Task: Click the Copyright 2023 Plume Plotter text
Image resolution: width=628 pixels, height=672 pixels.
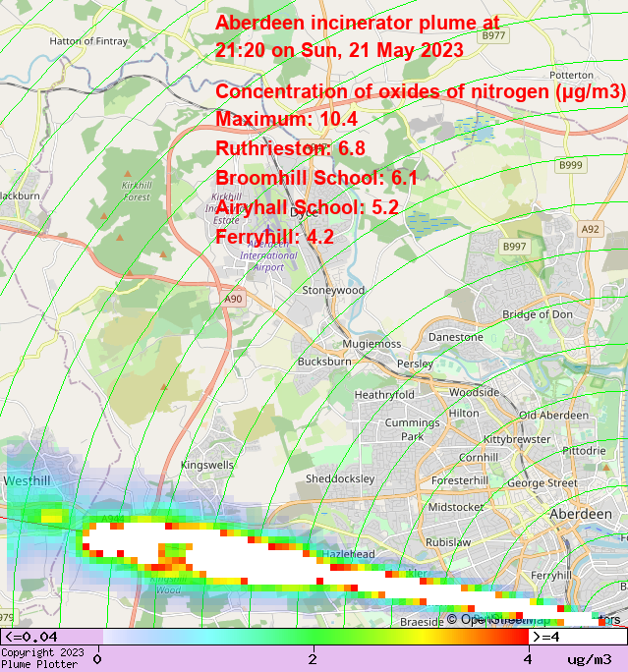Action: tap(42, 658)
